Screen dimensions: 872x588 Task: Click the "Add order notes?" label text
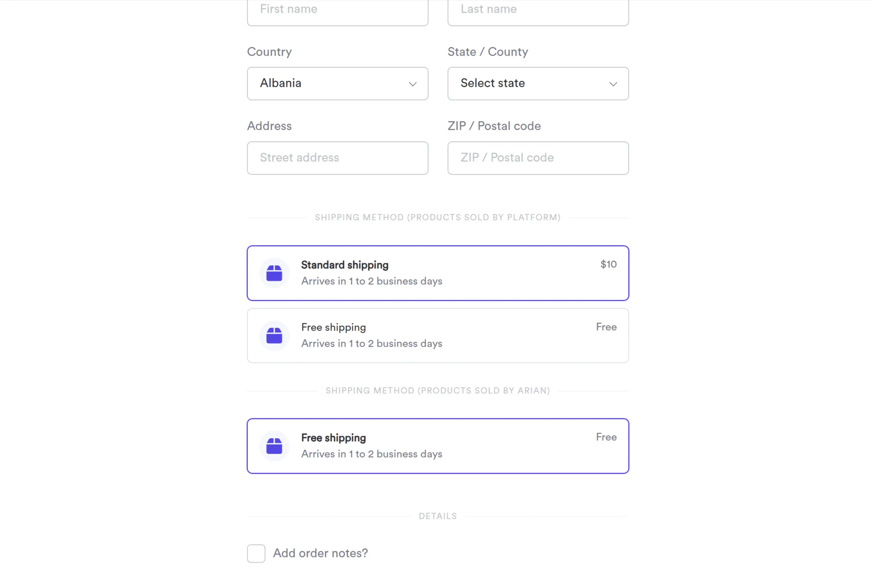[x=320, y=553]
